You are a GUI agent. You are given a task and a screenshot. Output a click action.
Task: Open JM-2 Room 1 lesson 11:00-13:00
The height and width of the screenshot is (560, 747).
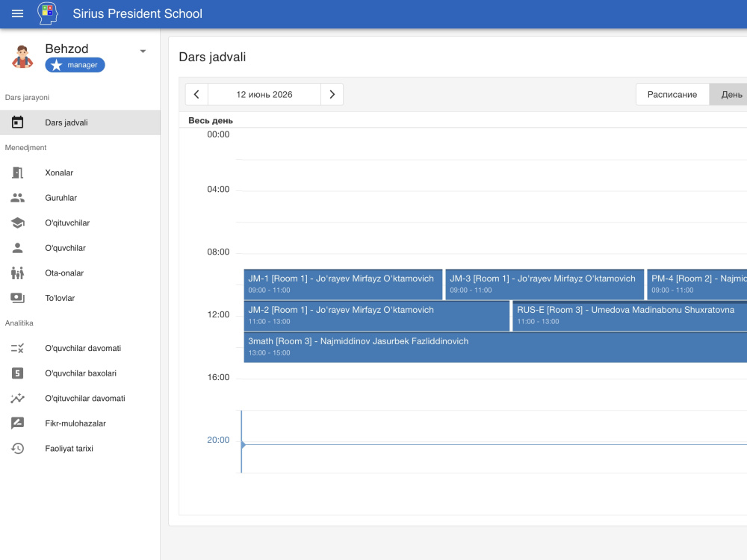point(376,316)
